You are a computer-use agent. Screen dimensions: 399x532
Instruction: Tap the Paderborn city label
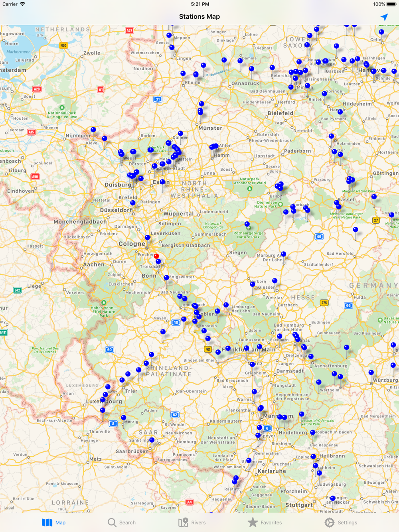coord(298,151)
